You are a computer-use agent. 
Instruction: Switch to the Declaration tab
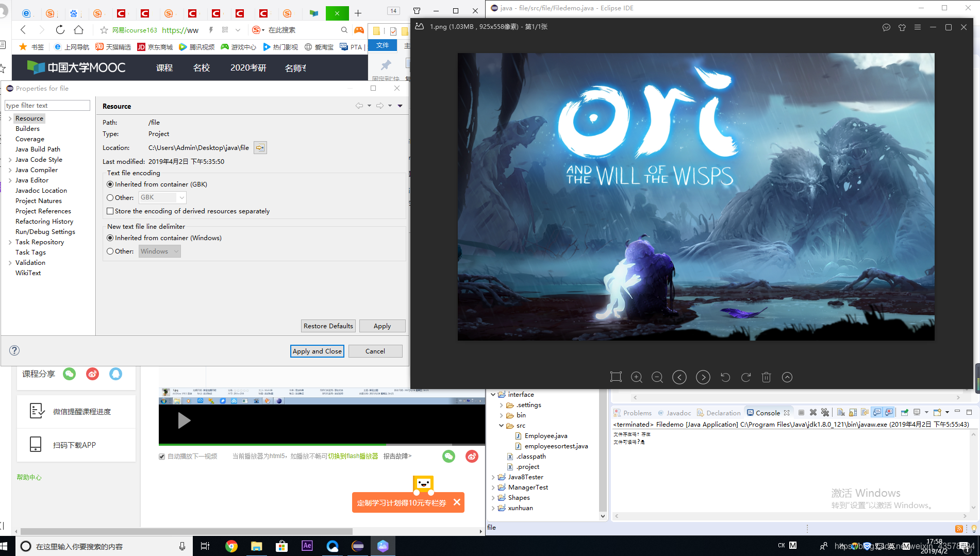click(719, 413)
